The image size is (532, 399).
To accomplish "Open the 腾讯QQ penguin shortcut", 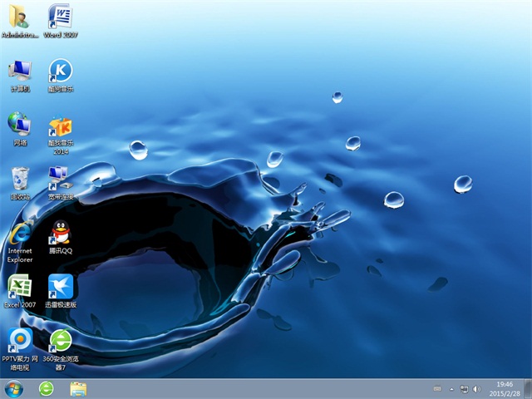I will click(x=60, y=233).
